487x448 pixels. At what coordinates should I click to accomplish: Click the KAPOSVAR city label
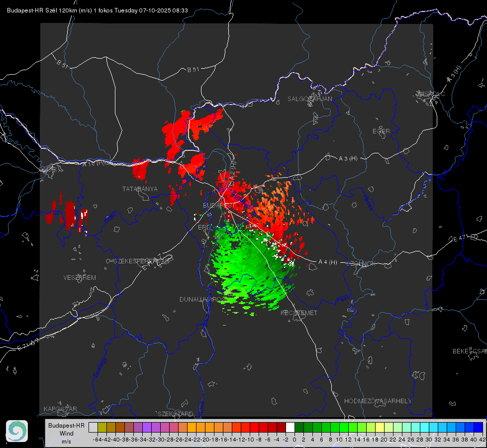point(60,409)
